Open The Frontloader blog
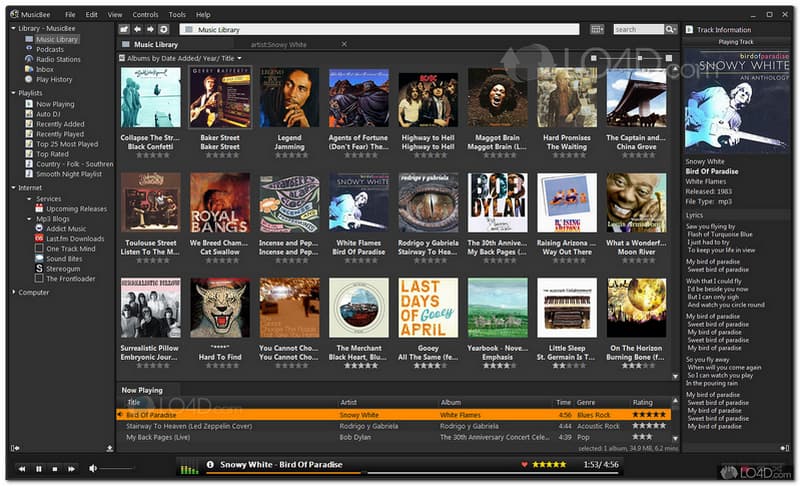Screen dimensions: 800x486 pyautogui.click(x=71, y=279)
